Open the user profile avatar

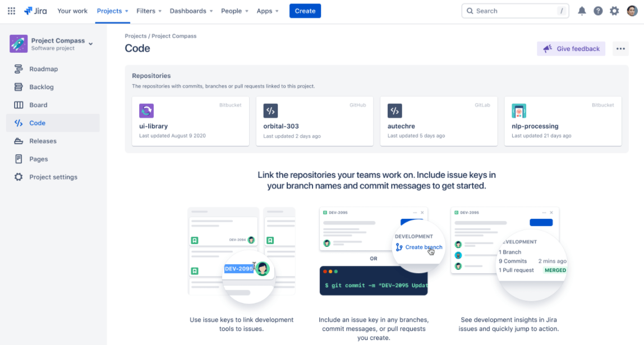coord(632,11)
